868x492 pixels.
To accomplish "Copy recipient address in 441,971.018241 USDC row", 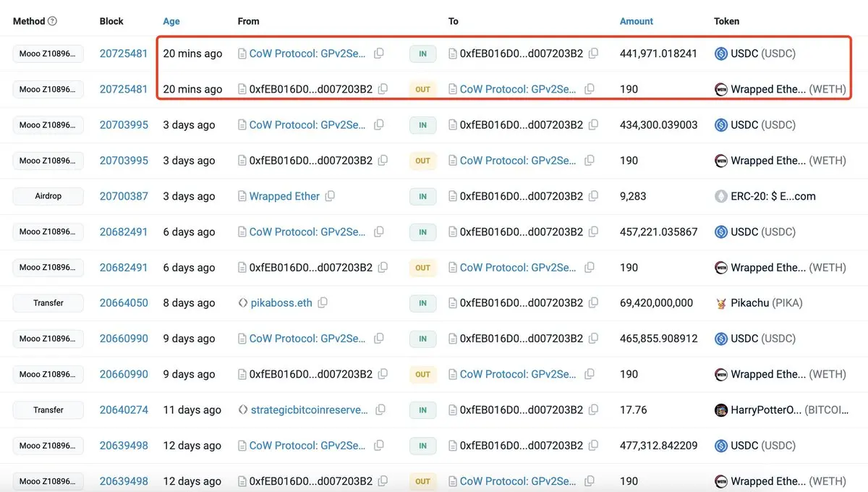I will [593, 54].
